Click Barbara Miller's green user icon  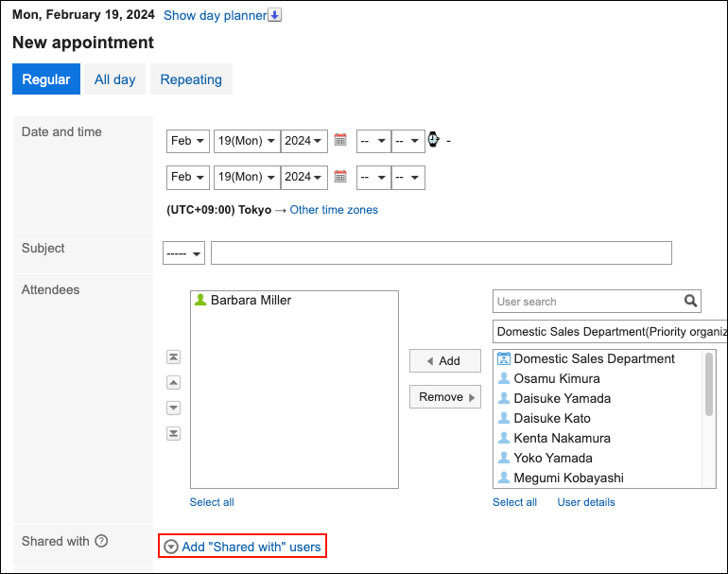click(200, 300)
